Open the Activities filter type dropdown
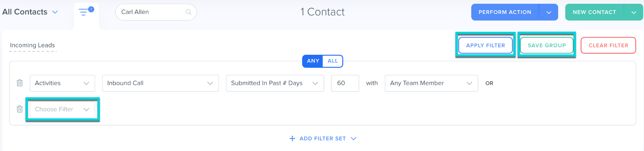Image resolution: width=644 pixels, height=151 pixels. (62, 83)
